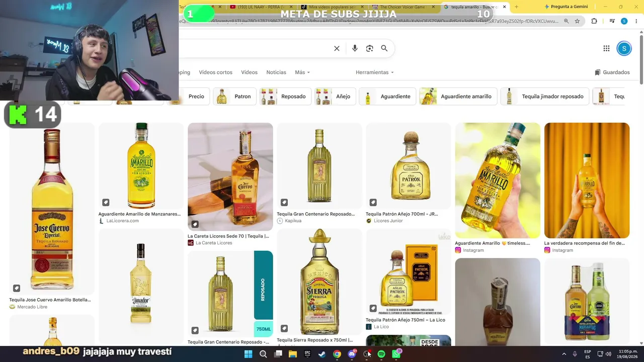
Task: Open the La Careta Licores Cuervo image
Action: (x=230, y=176)
